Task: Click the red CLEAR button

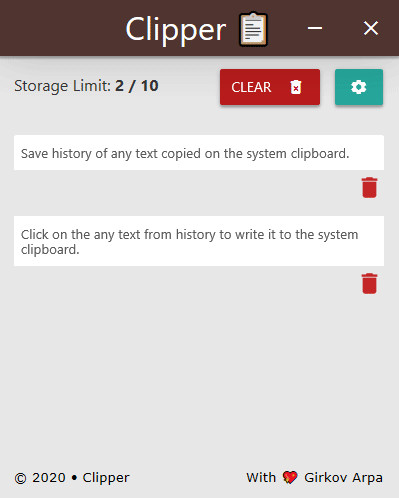Action: point(270,87)
